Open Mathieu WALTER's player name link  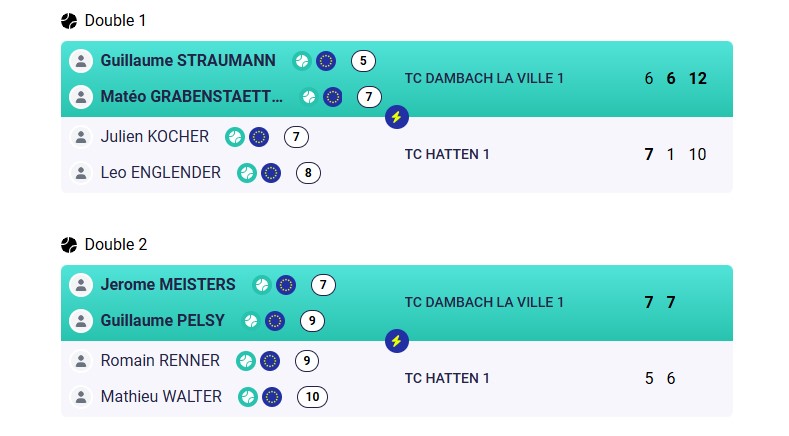(x=161, y=397)
